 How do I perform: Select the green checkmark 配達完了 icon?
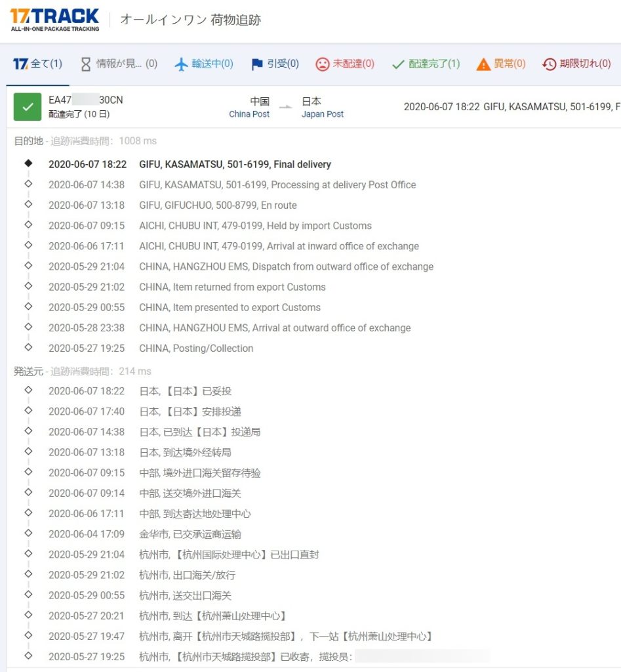[x=399, y=64]
